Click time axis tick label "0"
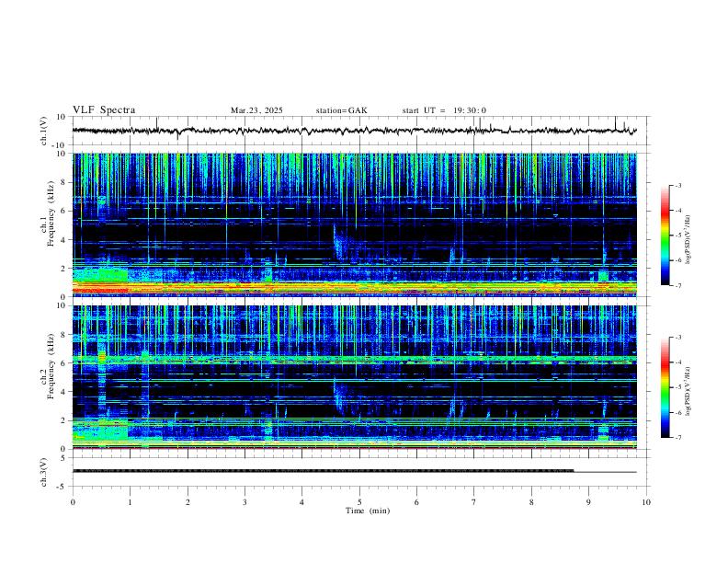 (x=73, y=502)
